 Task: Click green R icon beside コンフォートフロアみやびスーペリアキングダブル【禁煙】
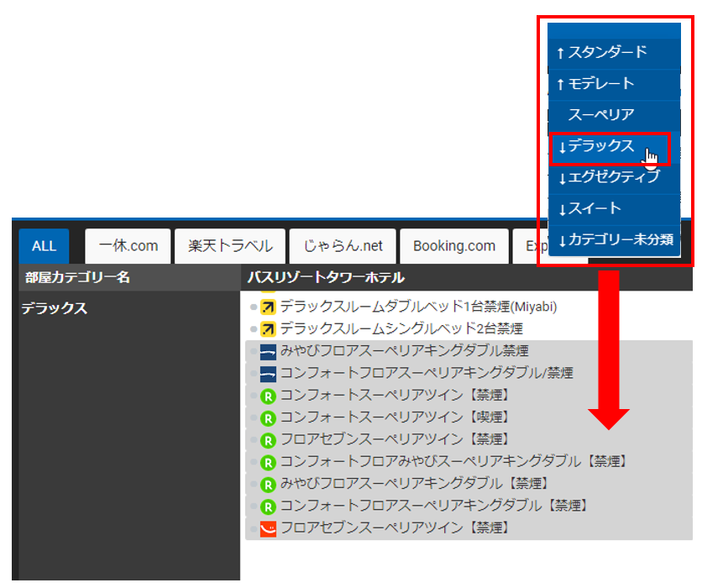[268, 462]
